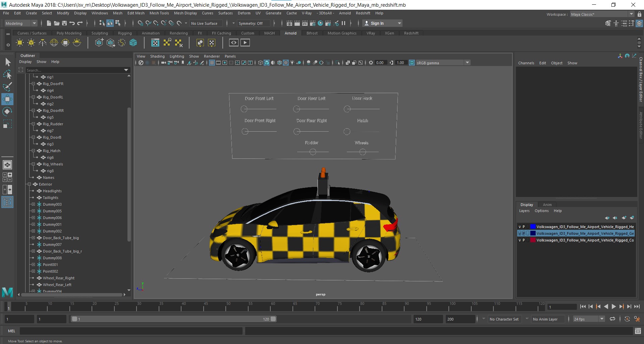Click the Redo arrow icon
The width and height of the screenshot is (644, 344).
pos(80,23)
